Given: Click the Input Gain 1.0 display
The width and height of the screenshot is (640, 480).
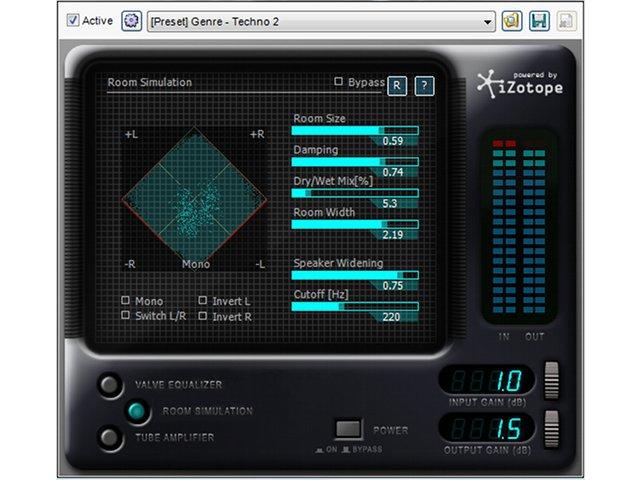Looking at the screenshot, I should pyautogui.click(x=487, y=380).
